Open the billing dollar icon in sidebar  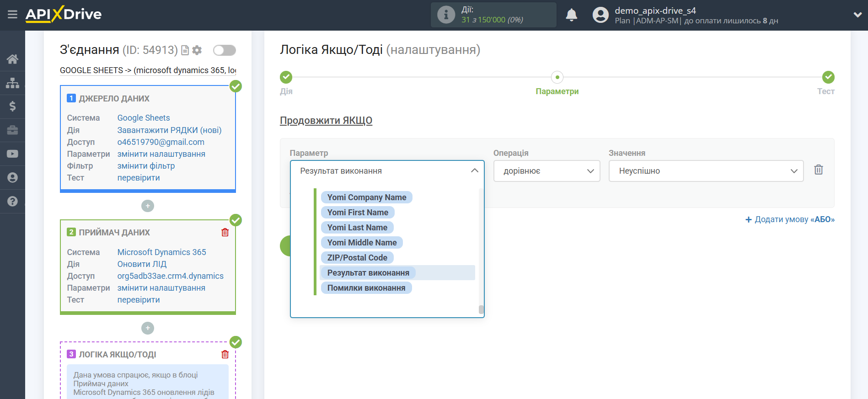pyautogui.click(x=12, y=106)
